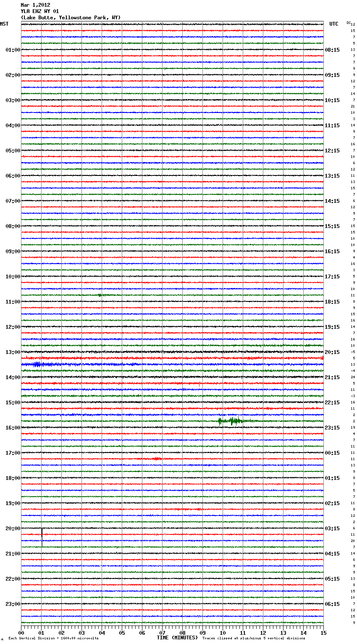Image resolution: width=357 pixels, height=644 pixels.
Task: Select the 05:00 MST time label
Action: pyautogui.click(x=13, y=151)
